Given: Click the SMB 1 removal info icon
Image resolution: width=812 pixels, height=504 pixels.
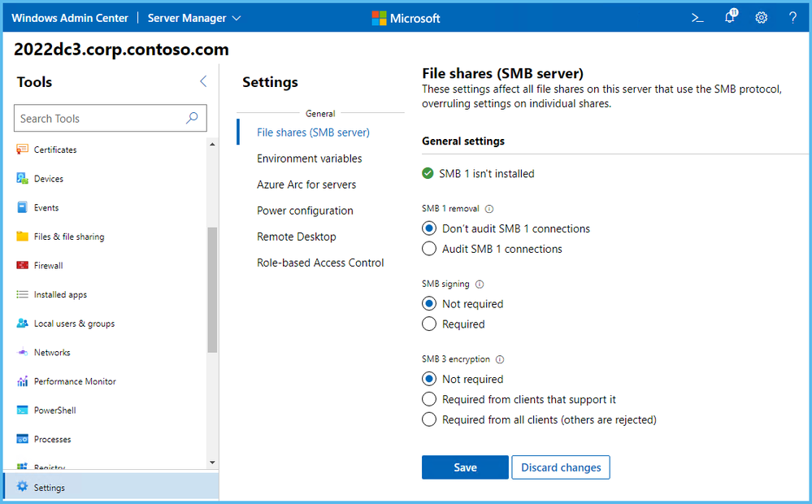Looking at the screenshot, I should pyautogui.click(x=489, y=209).
